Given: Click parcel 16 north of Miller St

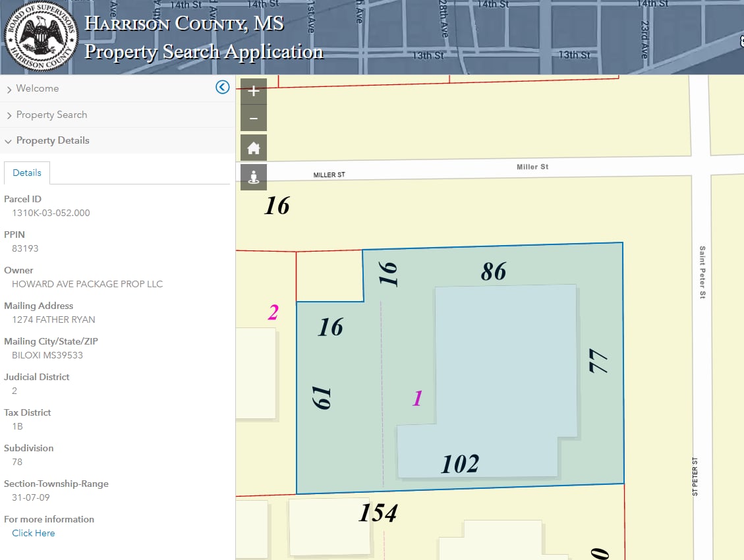Looking at the screenshot, I should pos(276,206).
